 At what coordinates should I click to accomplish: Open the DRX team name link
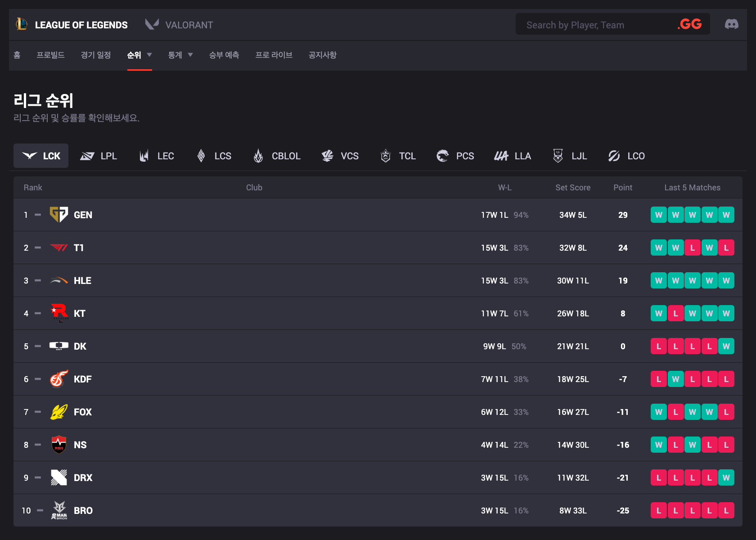[83, 478]
